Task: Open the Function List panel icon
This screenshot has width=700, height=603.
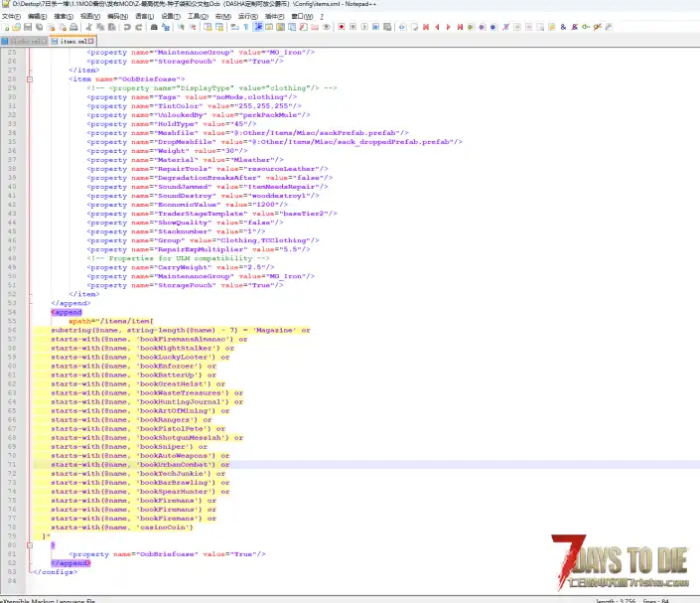Action: (304, 27)
